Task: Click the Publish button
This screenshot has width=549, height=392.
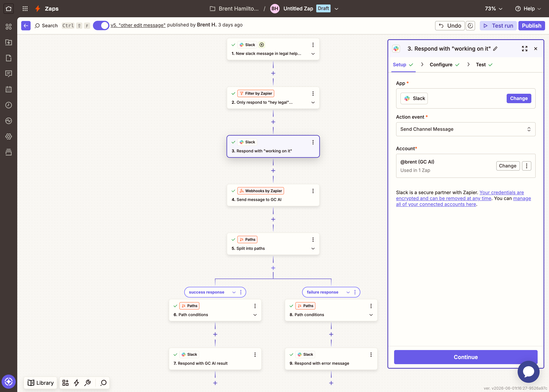Action: click(531, 25)
